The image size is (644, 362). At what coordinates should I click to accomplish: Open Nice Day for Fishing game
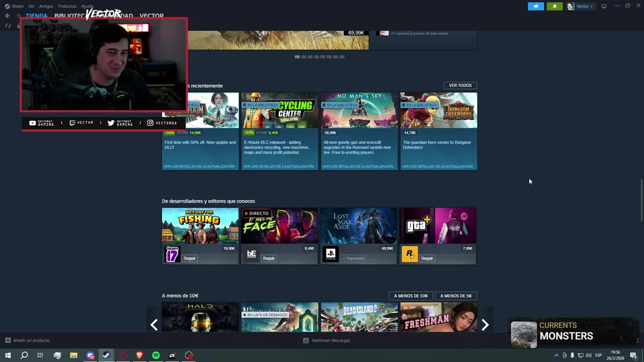[200, 226]
